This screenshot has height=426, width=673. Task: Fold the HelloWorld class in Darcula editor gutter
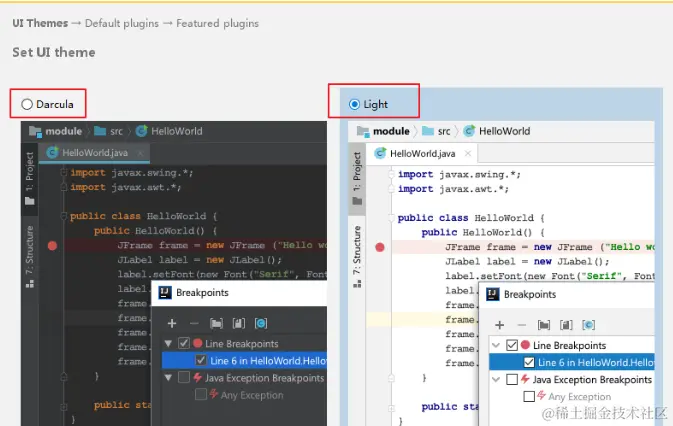point(64,215)
